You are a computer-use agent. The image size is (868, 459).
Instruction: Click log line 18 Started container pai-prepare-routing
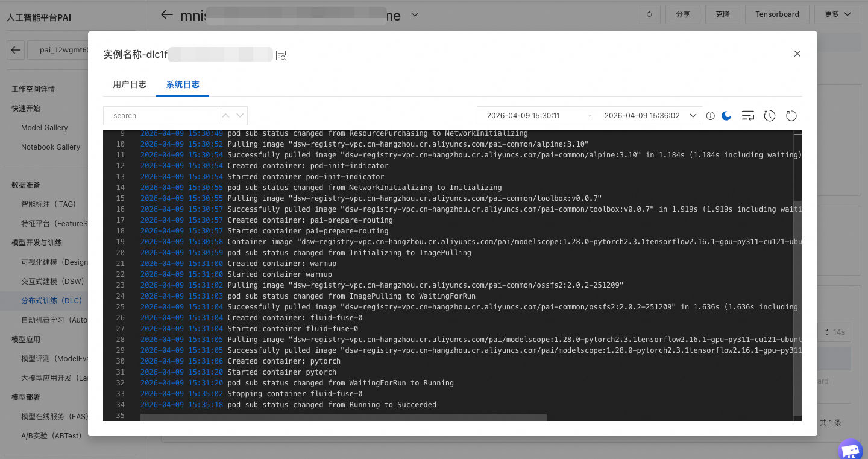pyautogui.click(x=308, y=231)
